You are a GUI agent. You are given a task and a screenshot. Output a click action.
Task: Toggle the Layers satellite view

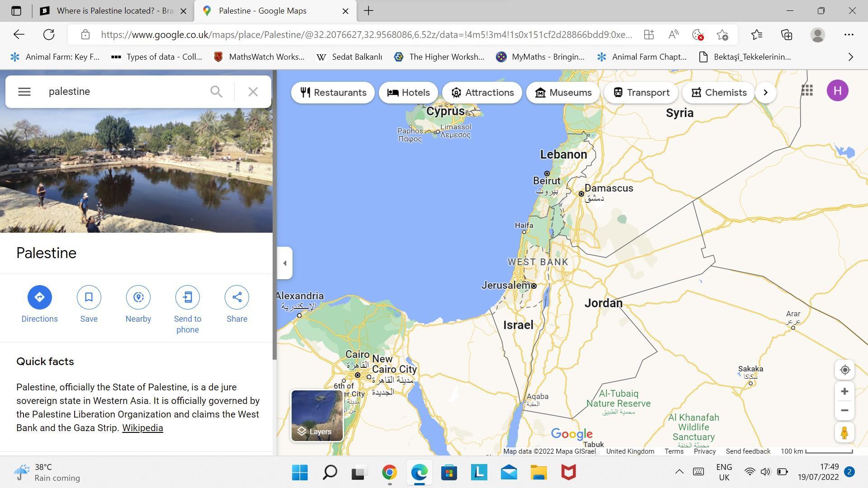coord(317,416)
